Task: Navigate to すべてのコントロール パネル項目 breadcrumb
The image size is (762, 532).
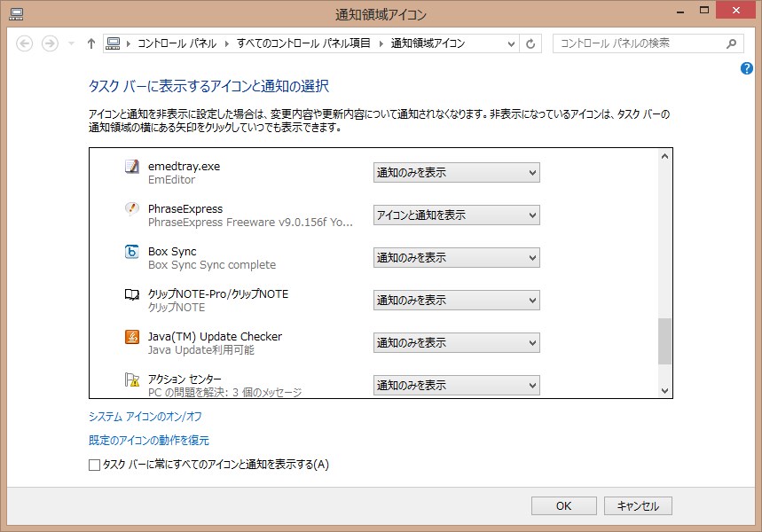Action: (303, 43)
